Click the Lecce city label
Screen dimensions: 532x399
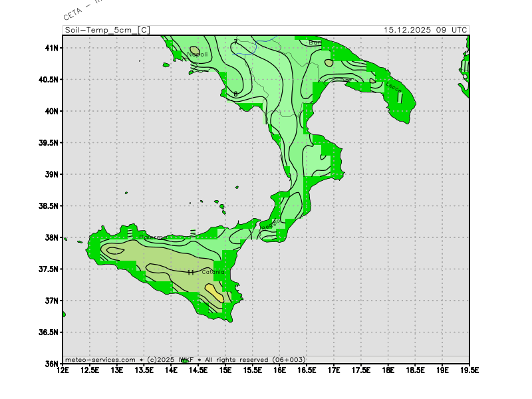(x=394, y=86)
